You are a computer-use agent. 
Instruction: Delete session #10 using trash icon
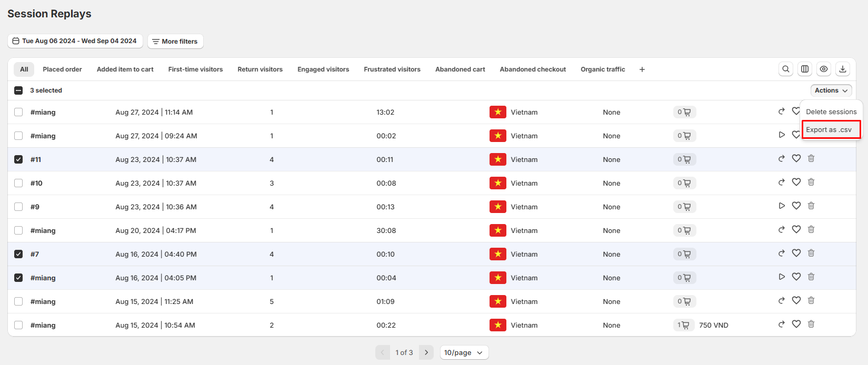click(811, 182)
